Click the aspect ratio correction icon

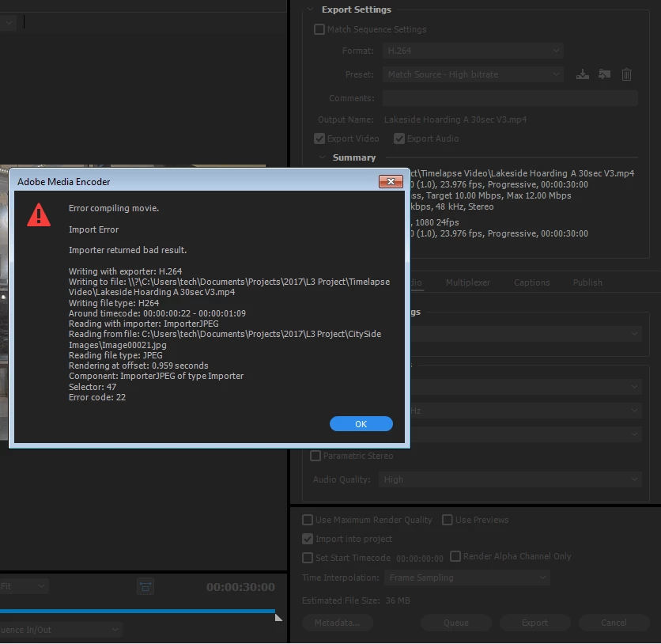click(145, 586)
